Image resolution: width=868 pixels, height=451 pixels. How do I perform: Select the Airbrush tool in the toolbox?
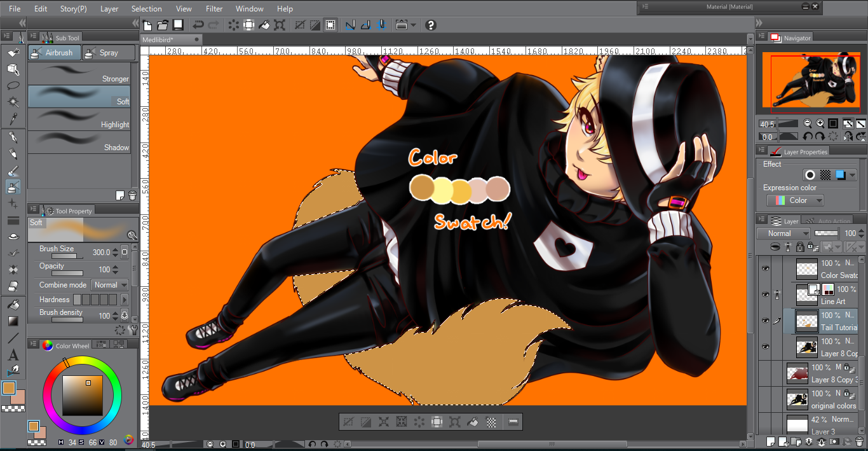tap(13, 187)
